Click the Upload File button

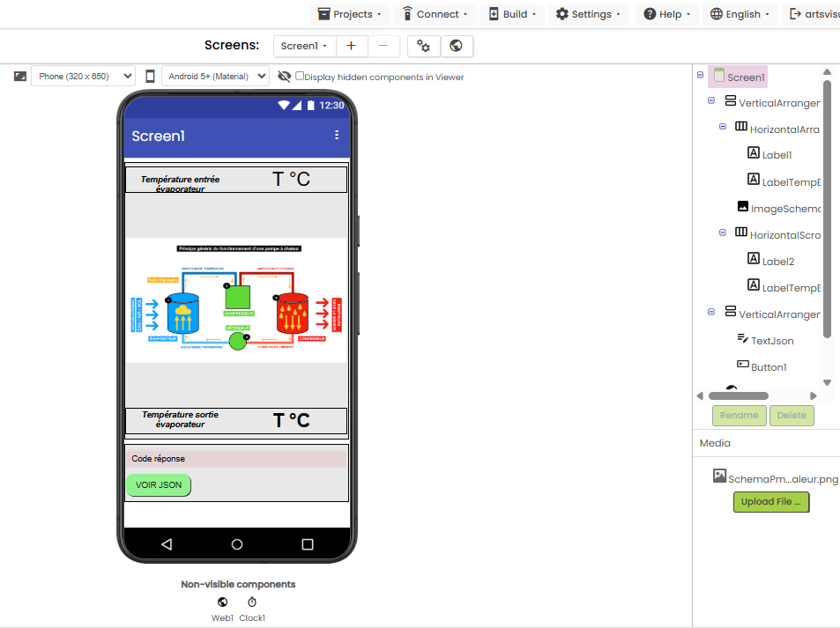(x=770, y=502)
